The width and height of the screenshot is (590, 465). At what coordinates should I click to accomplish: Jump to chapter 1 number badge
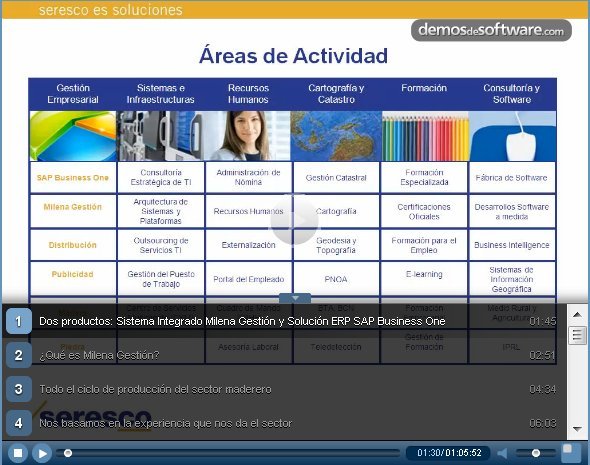click(x=18, y=321)
